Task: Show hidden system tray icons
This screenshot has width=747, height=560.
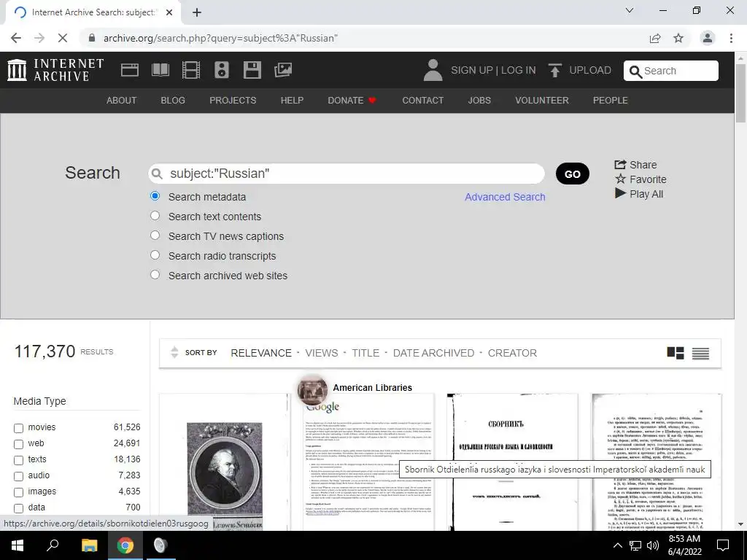Action: pyautogui.click(x=617, y=545)
